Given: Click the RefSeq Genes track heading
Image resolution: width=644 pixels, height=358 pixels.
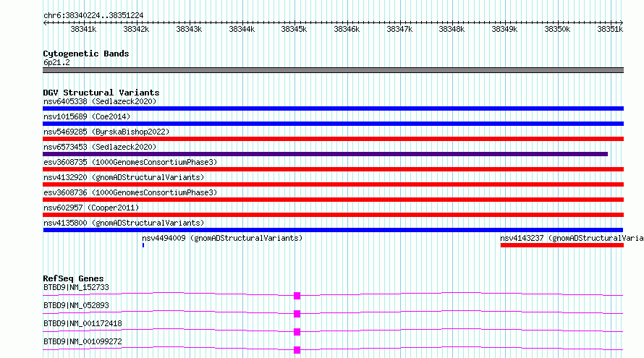Looking at the screenshot, I should (73, 278).
